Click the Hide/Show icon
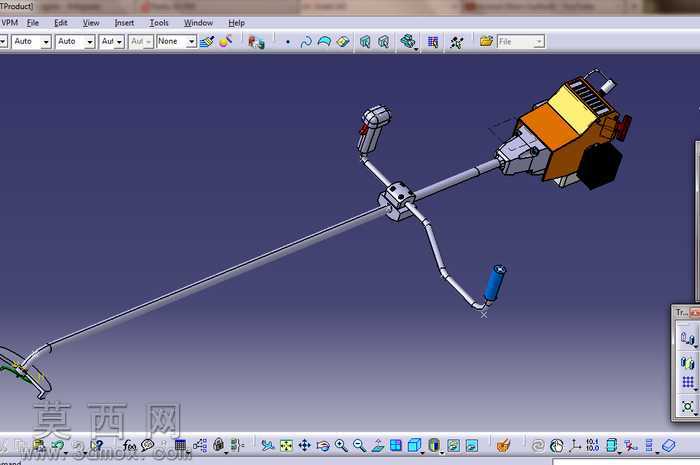 coord(453,445)
